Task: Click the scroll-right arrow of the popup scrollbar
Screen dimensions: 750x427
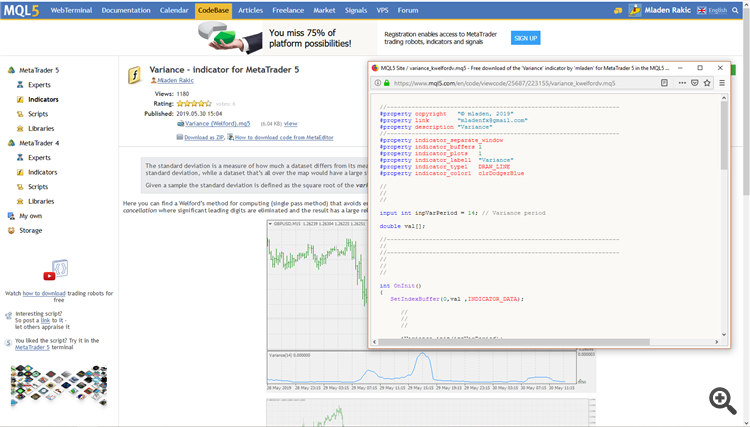Action: 717,342
